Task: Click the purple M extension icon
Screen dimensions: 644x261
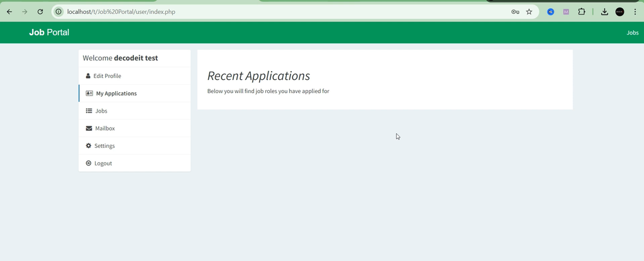Action: pos(566,12)
